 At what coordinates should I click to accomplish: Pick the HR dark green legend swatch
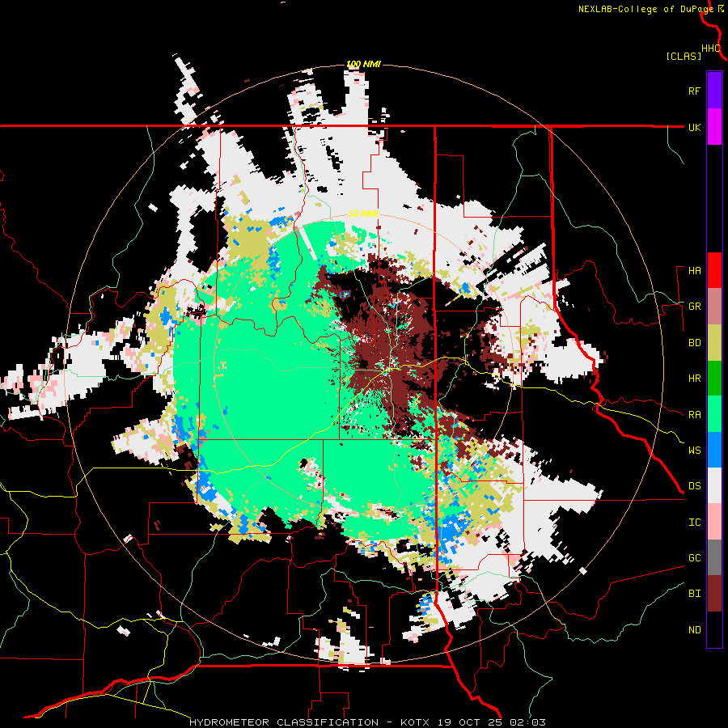714,378
